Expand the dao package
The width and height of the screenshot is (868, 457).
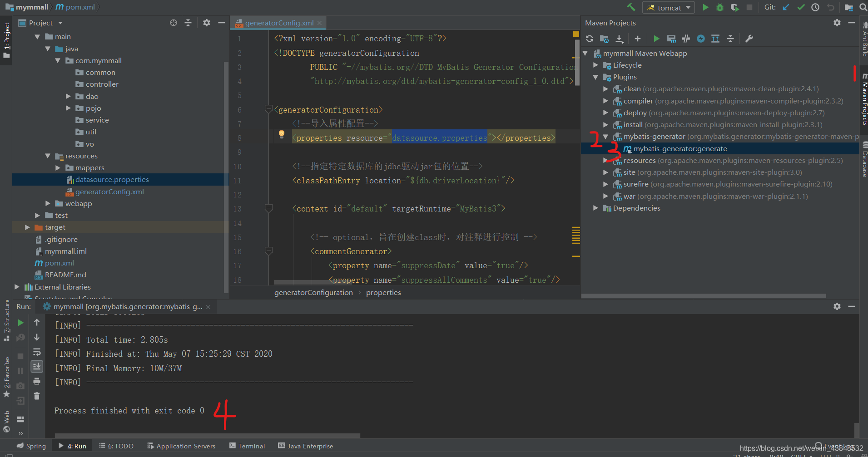click(68, 96)
